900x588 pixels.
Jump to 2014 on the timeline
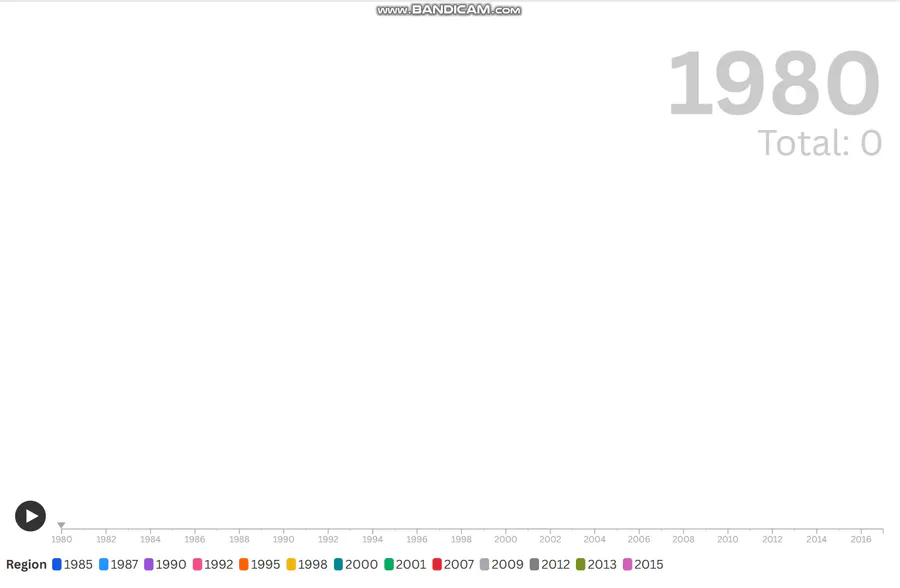(816, 539)
